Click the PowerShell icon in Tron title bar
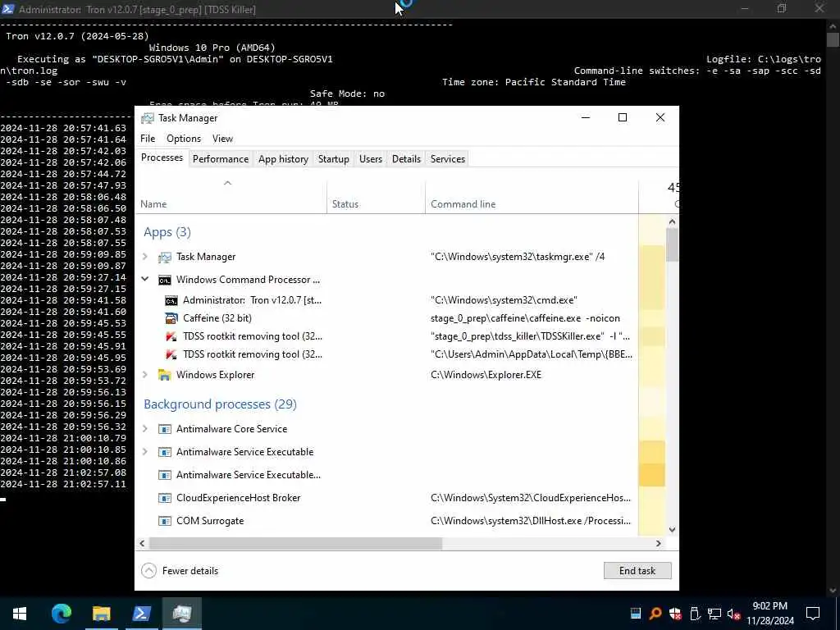The height and width of the screenshot is (630, 840). [8, 9]
